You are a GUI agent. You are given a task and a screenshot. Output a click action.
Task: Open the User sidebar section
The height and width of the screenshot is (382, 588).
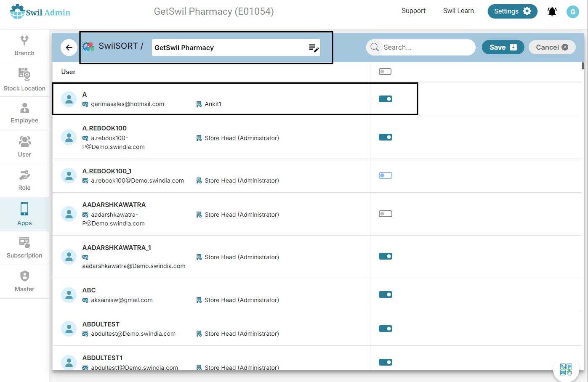[24, 147]
